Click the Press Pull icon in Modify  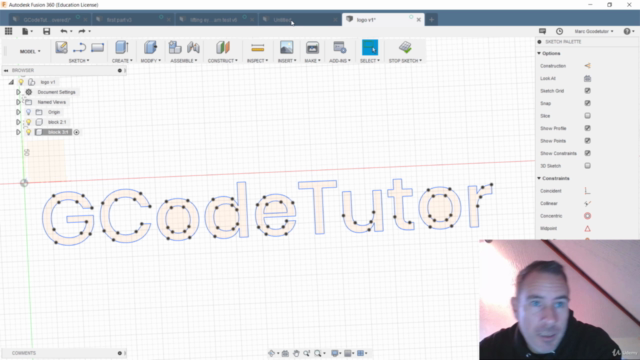click(x=150, y=47)
